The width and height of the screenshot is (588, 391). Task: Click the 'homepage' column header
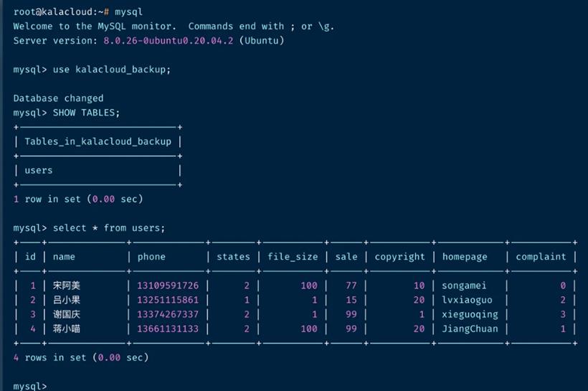point(465,257)
